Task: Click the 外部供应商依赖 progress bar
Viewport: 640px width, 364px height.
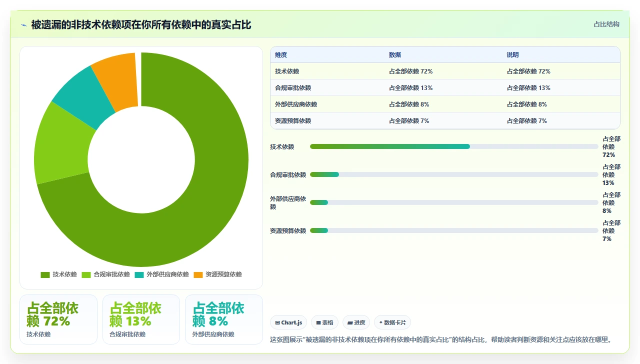Action: pos(454,202)
